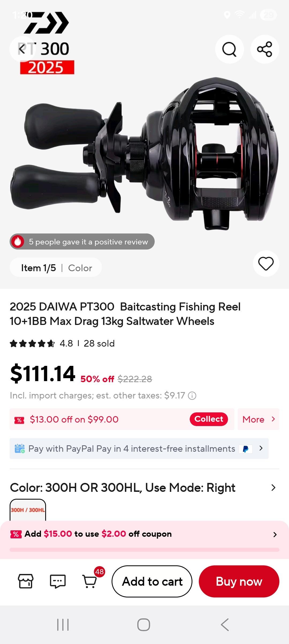Expand Color and Use Mode options
The width and height of the screenshot is (289, 644).
click(x=273, y=488)
